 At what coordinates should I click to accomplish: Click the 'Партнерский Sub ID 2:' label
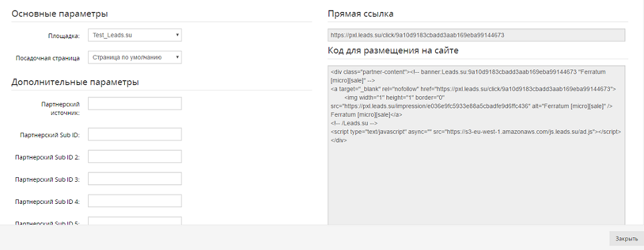tap(47, 157)
